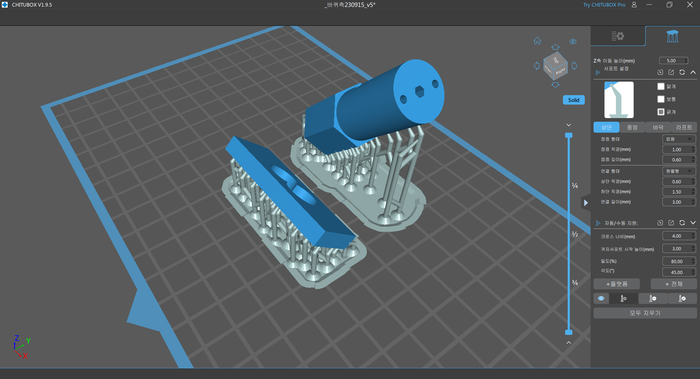The height and width of the screenshot is (379, 700).
Task: Switch to the 중앙 (middle) tab
Action: point(632,128)
